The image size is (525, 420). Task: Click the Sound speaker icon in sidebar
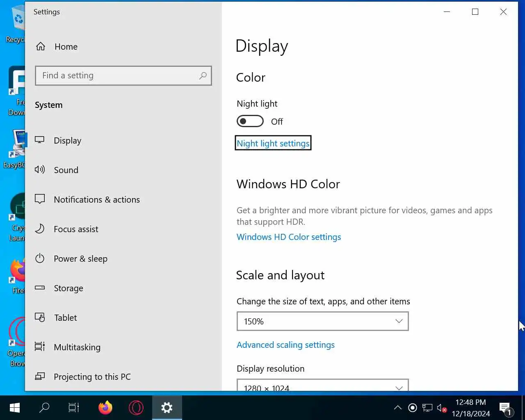(x=40, y=170)
